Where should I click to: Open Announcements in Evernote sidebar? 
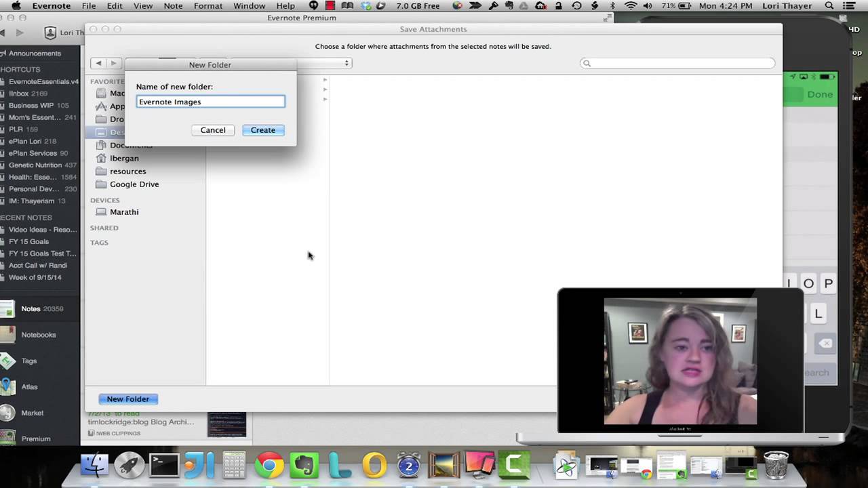pos(35,54)
